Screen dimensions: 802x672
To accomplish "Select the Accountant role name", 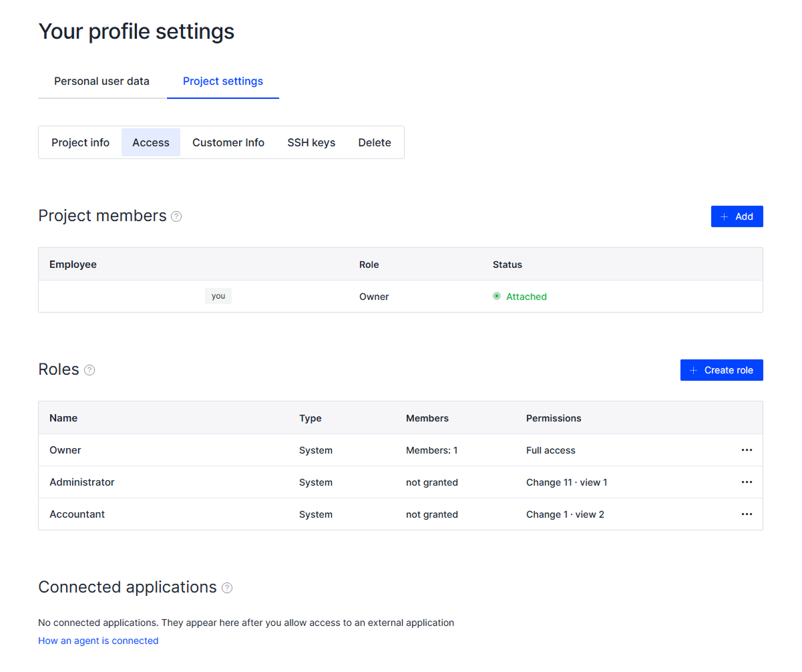I will point(77,514).
